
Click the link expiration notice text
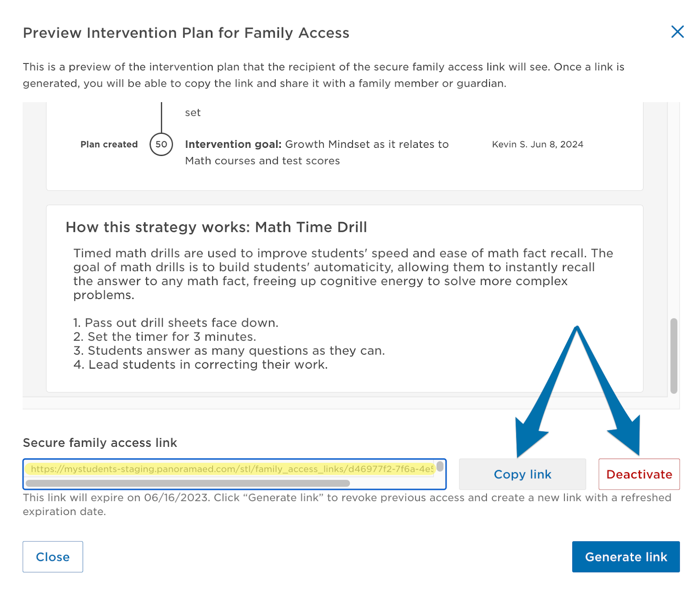346,504
